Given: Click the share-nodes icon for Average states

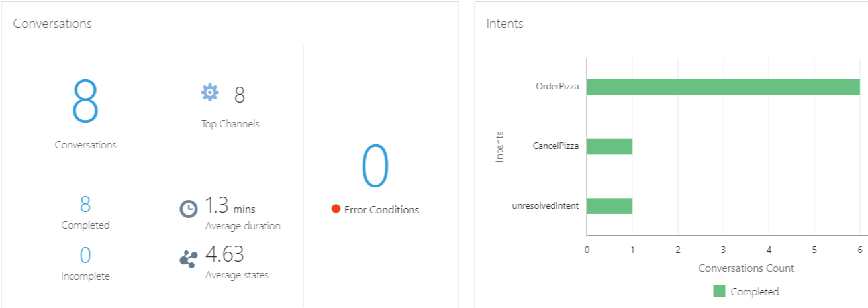Looking at the screenshot, I should [189, 259].
